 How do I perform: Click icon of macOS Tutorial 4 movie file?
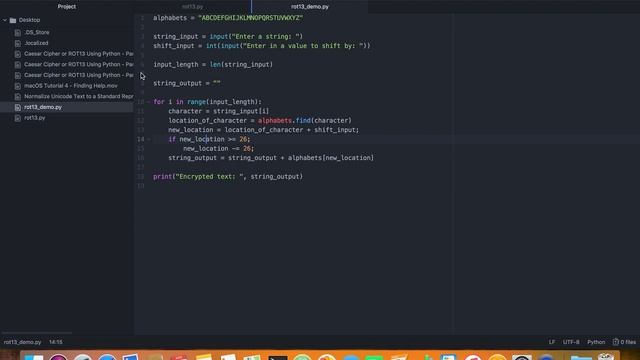click(x=18, y=86)
